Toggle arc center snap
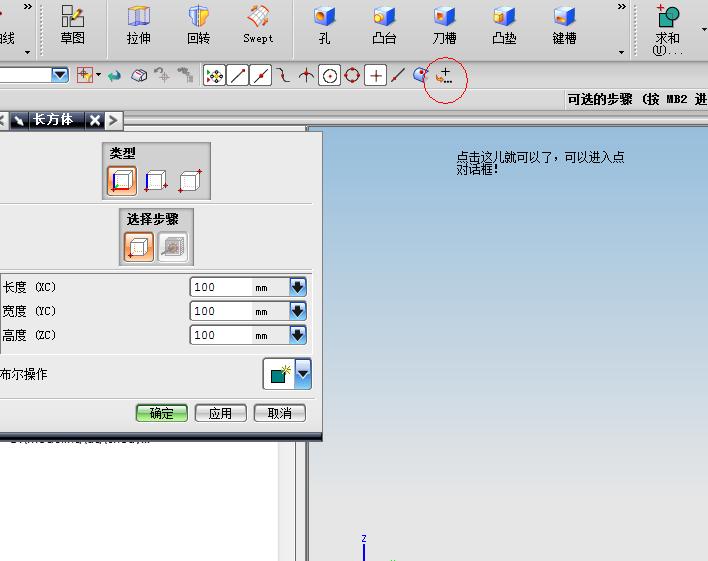This screenshot has width=708, height=561. pyautogui.click(x=330, y=75)
